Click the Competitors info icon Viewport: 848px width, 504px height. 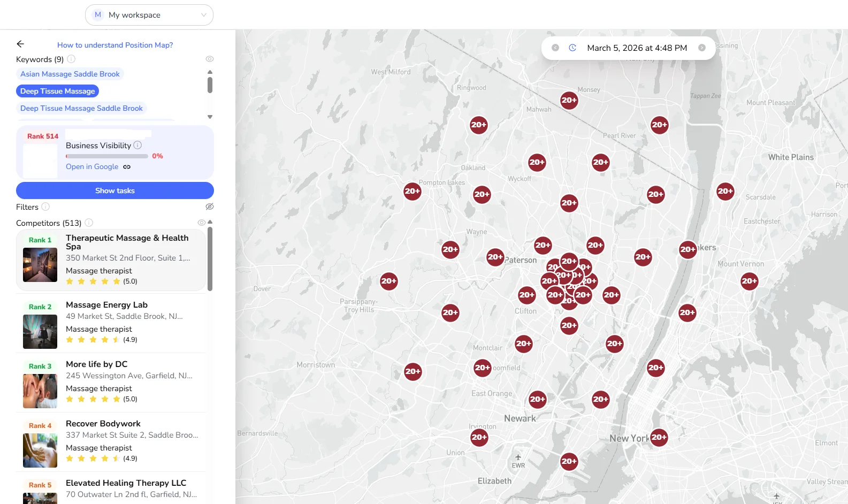click(89, 223)
